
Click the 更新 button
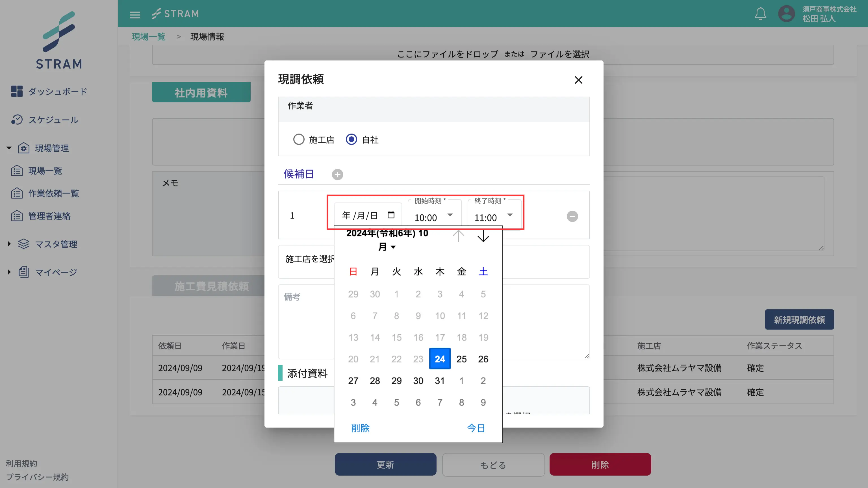[x=385, y=465]
